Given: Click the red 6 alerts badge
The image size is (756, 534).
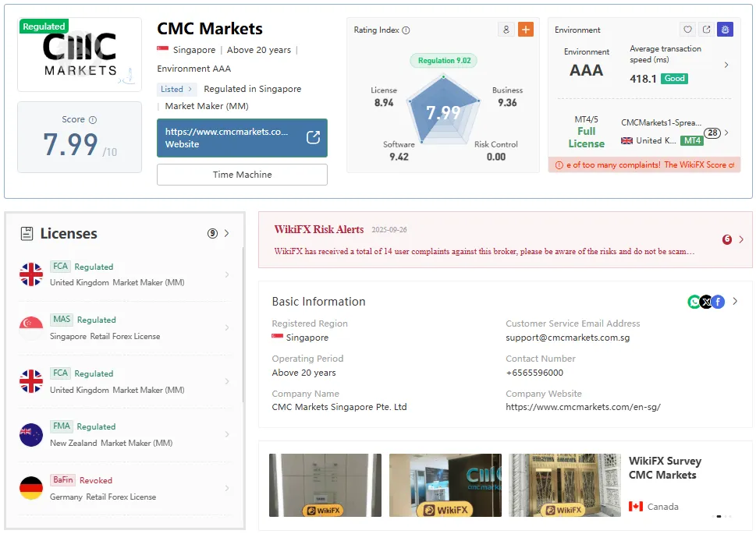Looking at the screenshot, I should click(727, 239).
